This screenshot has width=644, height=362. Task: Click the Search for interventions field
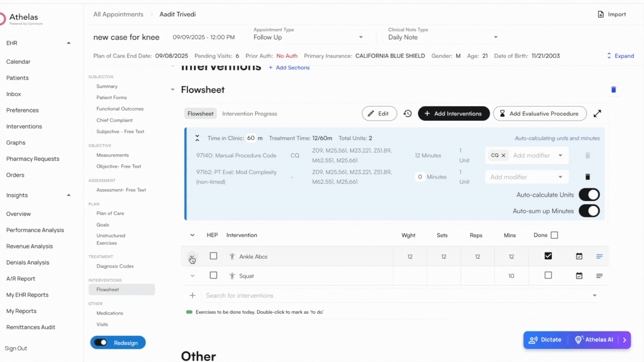[239, 296]
